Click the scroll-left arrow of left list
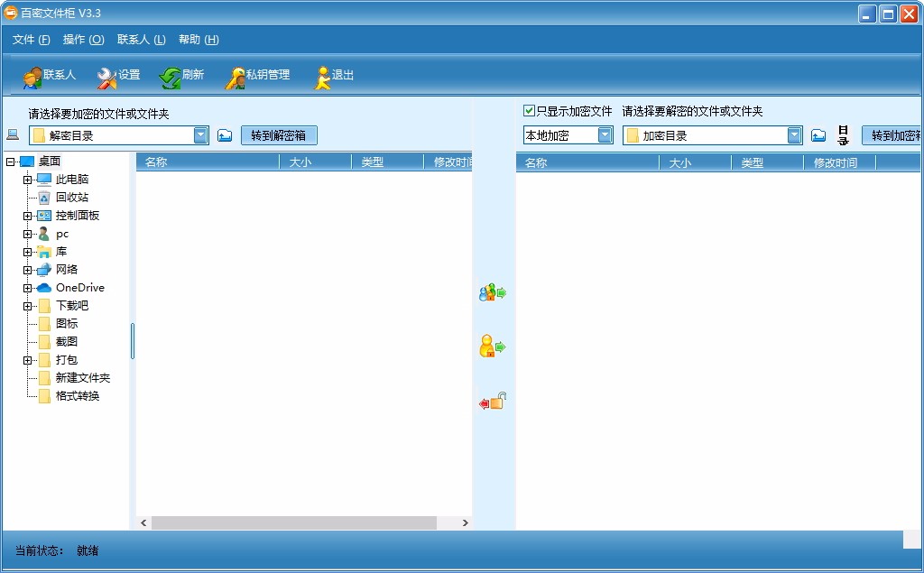Image resolution: width=924 pixels, height=573 pixels. click(143, 522)
